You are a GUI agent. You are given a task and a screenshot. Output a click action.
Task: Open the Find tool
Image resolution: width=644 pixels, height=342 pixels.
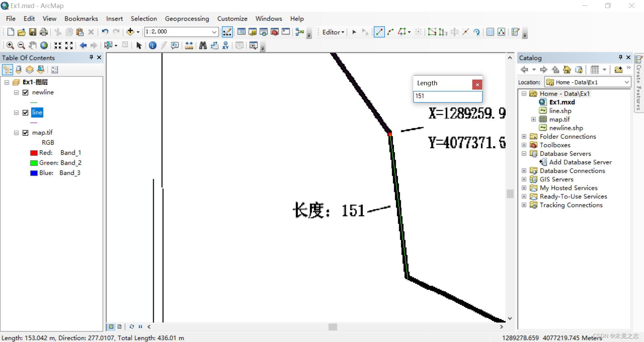[203, 46]
